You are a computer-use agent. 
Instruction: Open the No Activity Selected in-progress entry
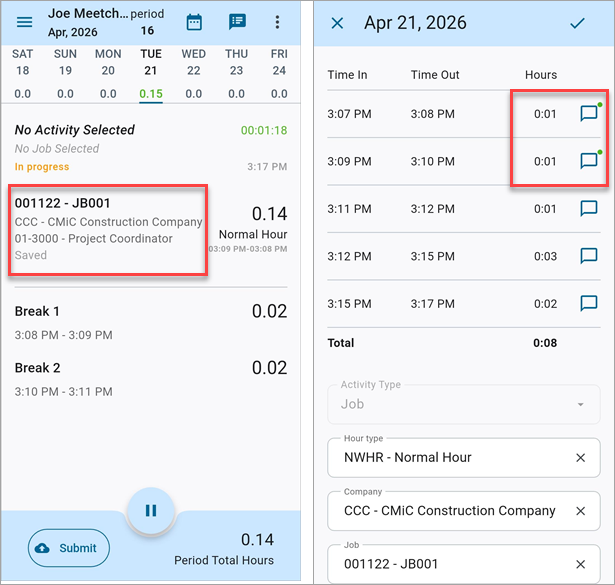click(151, 148)
